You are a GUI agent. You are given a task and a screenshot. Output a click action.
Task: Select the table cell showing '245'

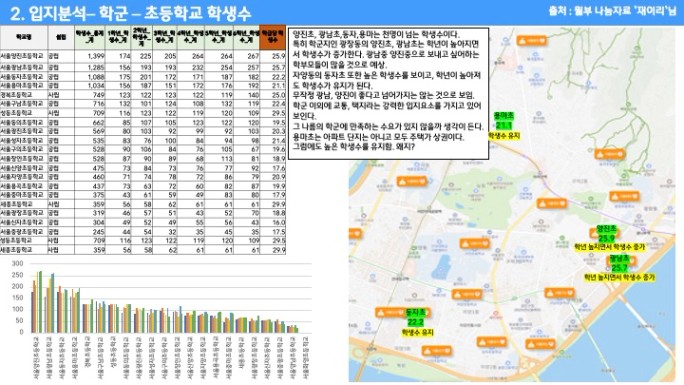[x=89, y=232]
